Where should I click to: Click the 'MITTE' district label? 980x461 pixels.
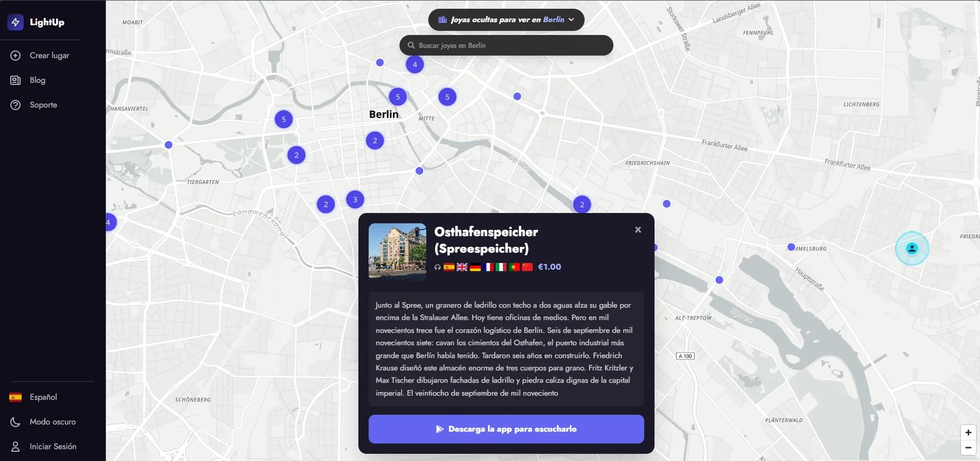pyautogui.click(x=426, y=118)
